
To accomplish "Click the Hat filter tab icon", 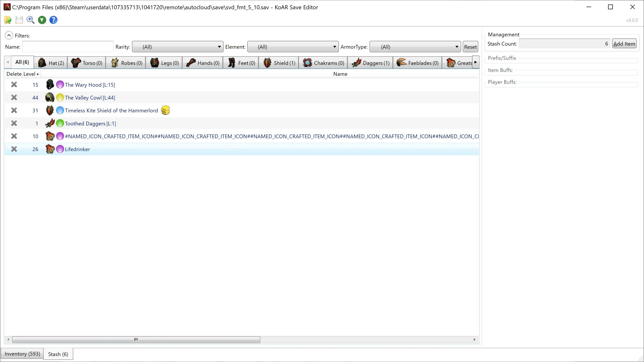I will click(42, 62).
